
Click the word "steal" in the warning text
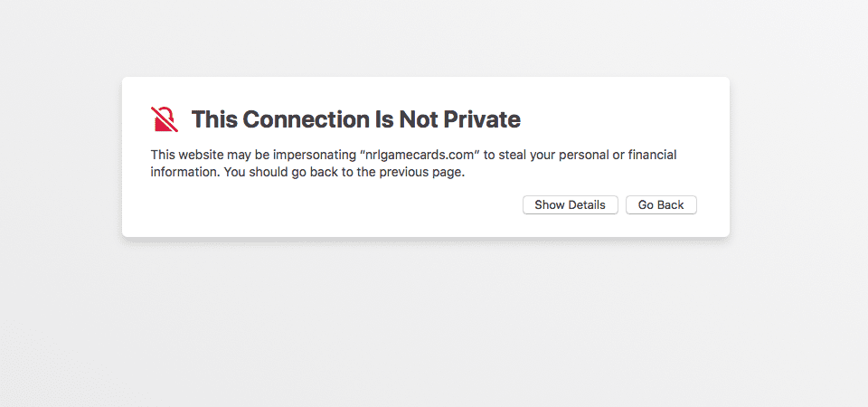(x=512, y=155)
